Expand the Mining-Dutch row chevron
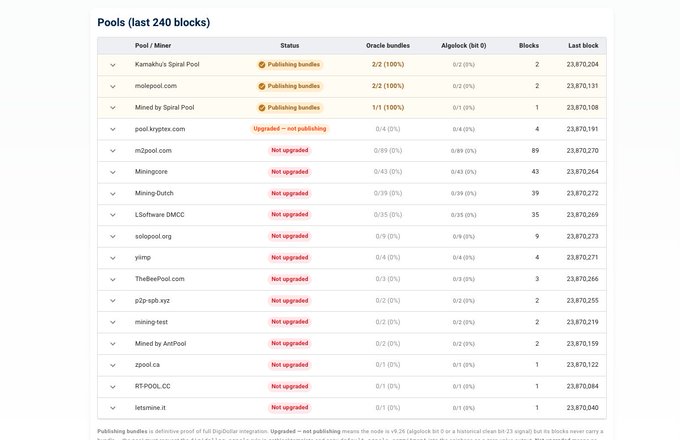The image size is (680, 440). pos(113,194)
